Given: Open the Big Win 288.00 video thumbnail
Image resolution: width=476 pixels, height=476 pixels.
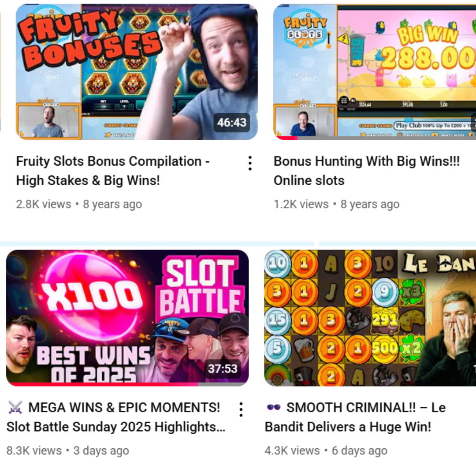Looking at the screenshot, I should coord(375,72).
